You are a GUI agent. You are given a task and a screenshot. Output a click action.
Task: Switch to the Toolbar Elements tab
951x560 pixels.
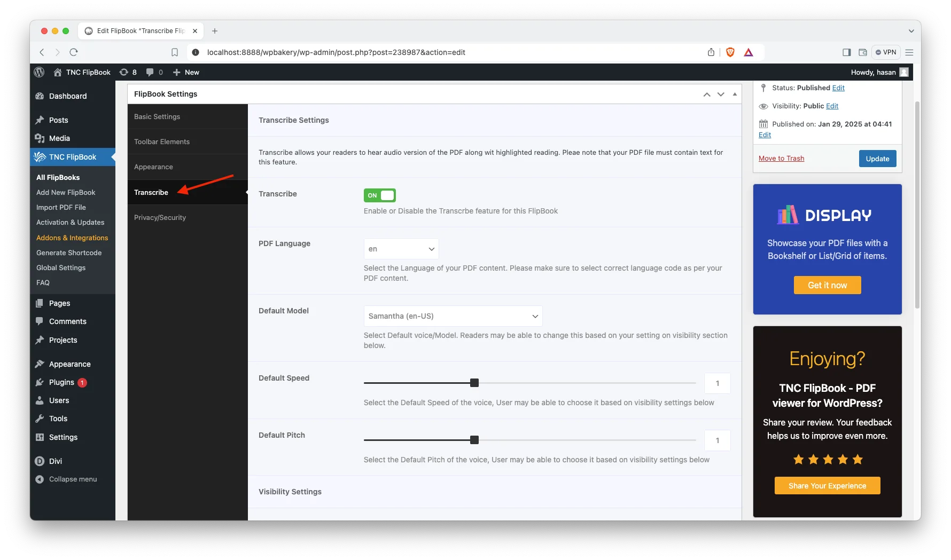pyautogui.click(x=162, y=141)
